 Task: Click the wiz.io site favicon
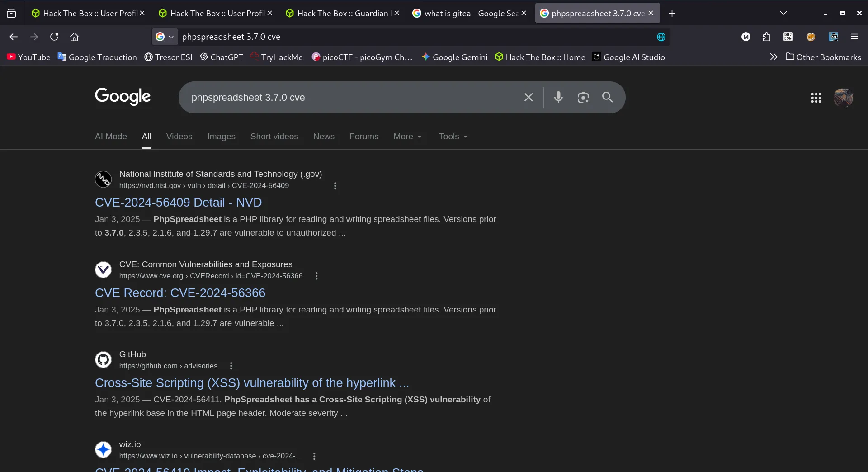[x=104, y=449]
